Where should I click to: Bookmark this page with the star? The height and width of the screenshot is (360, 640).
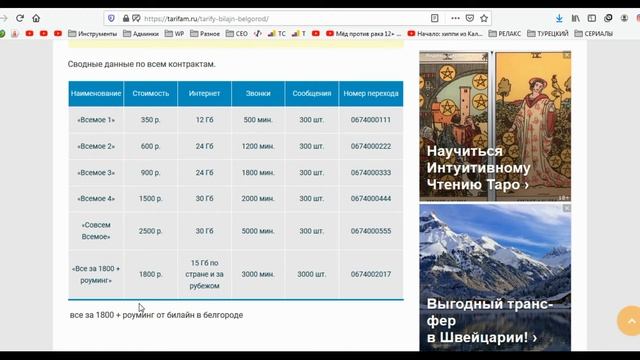tap(484, 18)
